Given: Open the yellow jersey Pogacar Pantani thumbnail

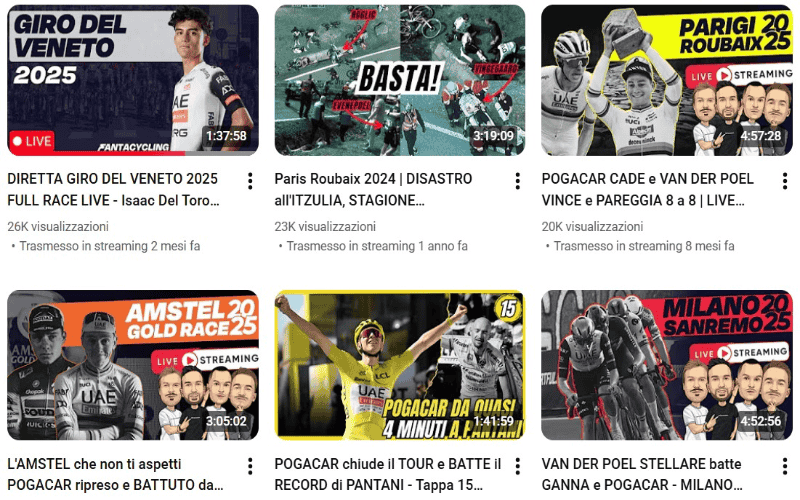Looking at the screenshot, I should tap(400, 365).
